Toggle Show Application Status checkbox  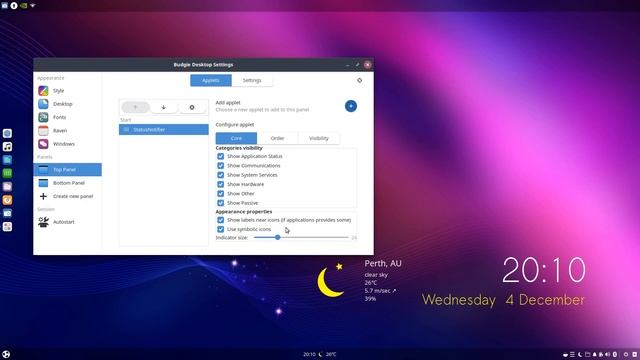pos(220,156)
